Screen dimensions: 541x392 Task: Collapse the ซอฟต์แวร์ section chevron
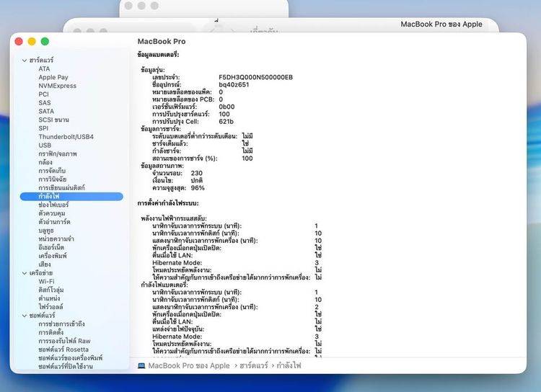coord(24,316)
